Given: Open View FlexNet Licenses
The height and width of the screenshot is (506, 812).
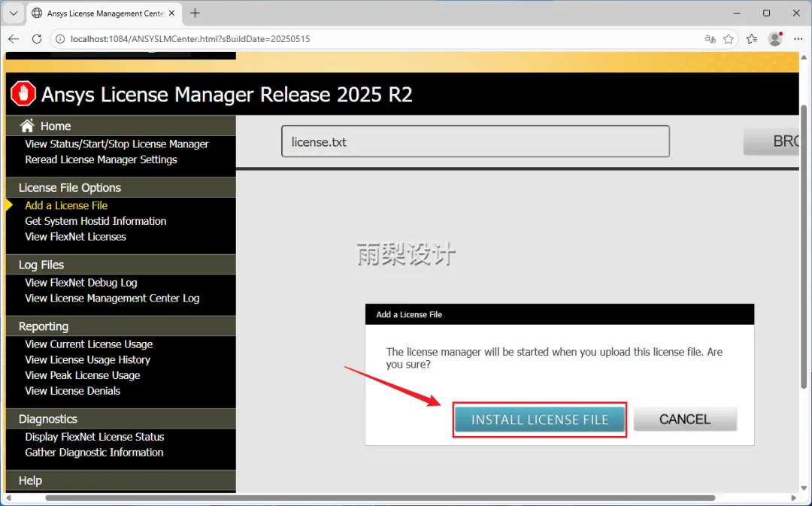Looking at the screenshot, I should 76,237.
